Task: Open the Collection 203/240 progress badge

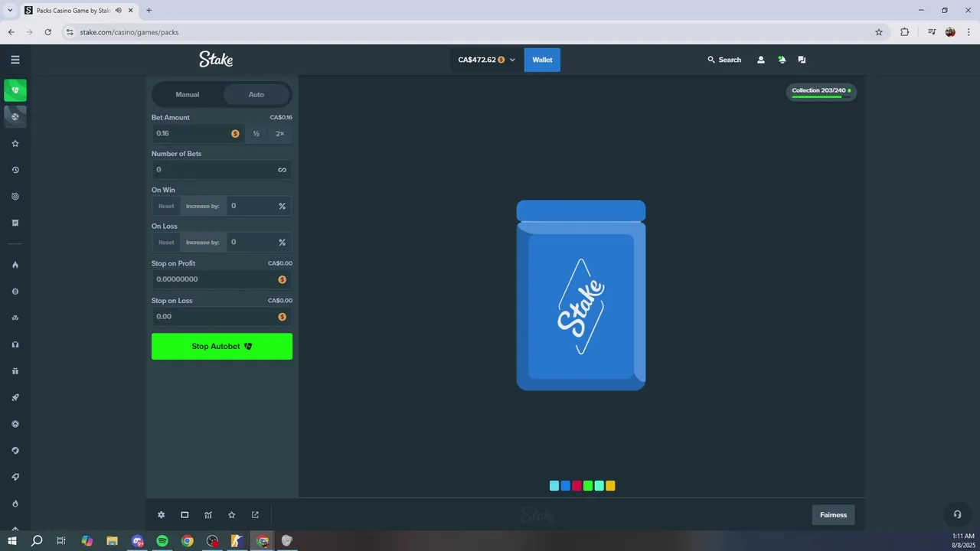Action: pyautogui.click(x=822, y=92)
